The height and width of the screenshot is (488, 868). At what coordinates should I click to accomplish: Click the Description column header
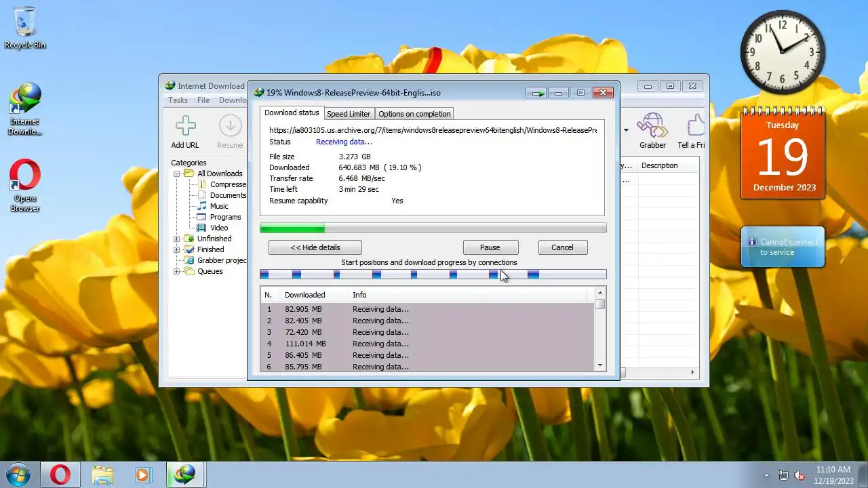668,165
